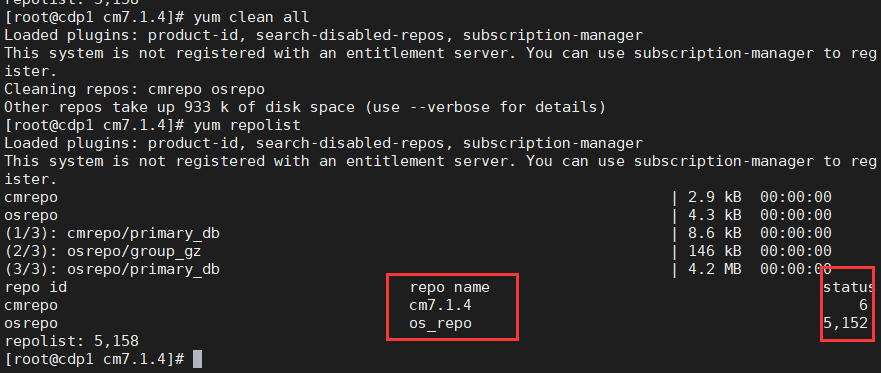Click the 'os_repo' repo name value
881x373 pixels.
pos(440,324)
